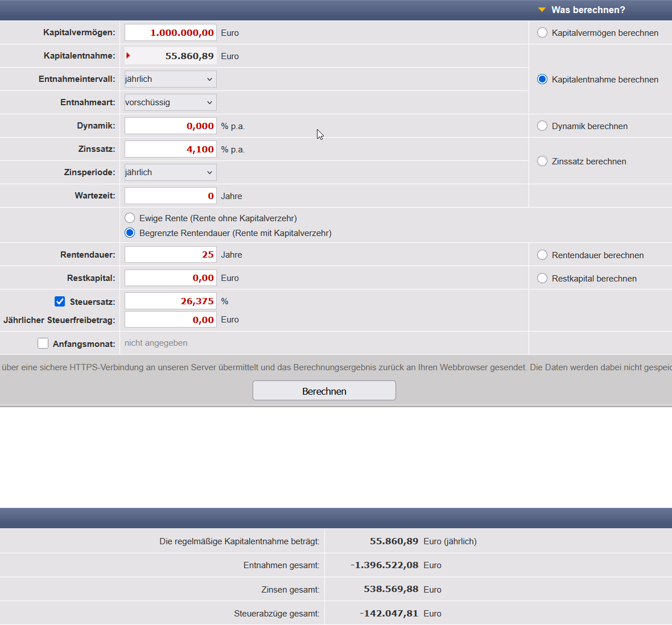Open the Entnahmeintervall dropdown

coord(171,79)
